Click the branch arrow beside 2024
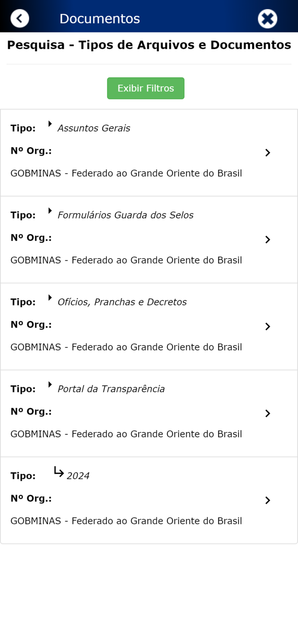The height and width of the screenshot is (644, 298). pos(58,471)
